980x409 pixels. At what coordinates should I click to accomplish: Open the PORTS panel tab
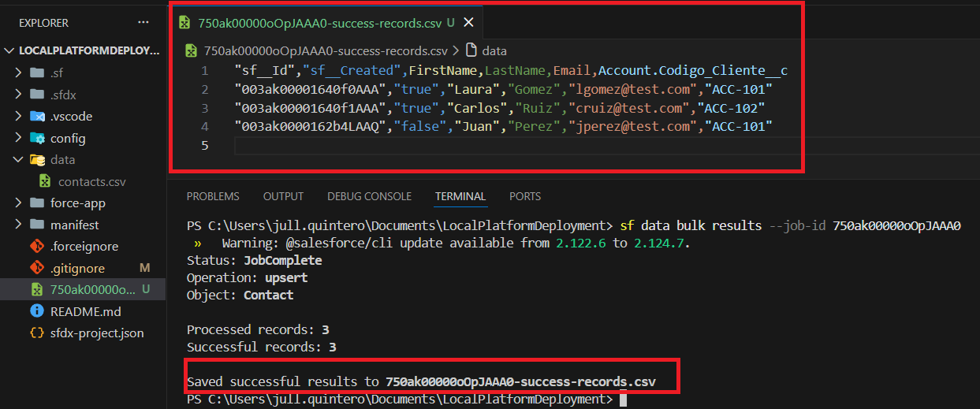[x=525, y=196]
